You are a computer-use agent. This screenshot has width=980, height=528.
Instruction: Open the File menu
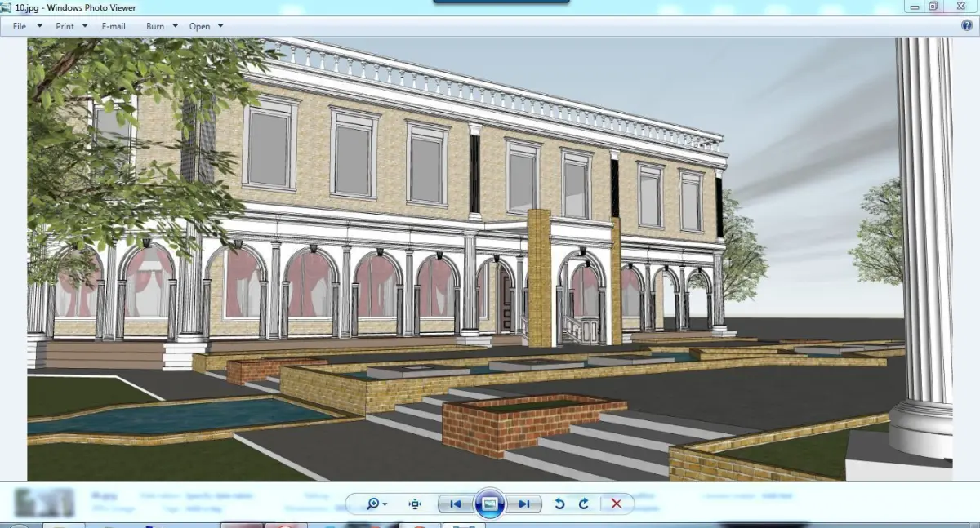point(26,26)
